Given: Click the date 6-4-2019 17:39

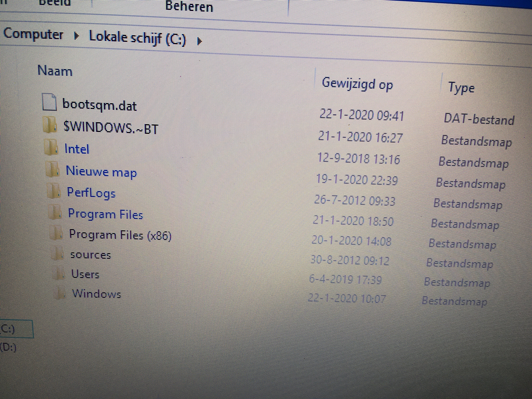Looking at the screenshot, I should tap(345, 279).
